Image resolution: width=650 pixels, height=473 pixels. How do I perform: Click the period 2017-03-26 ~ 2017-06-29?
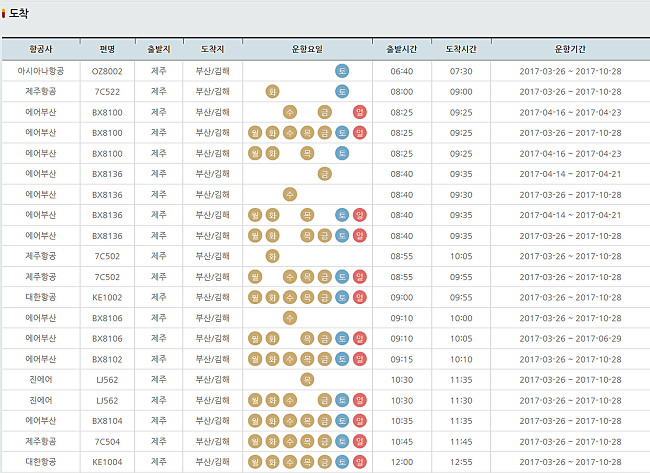pyautogui.click(x=570, y=338)
